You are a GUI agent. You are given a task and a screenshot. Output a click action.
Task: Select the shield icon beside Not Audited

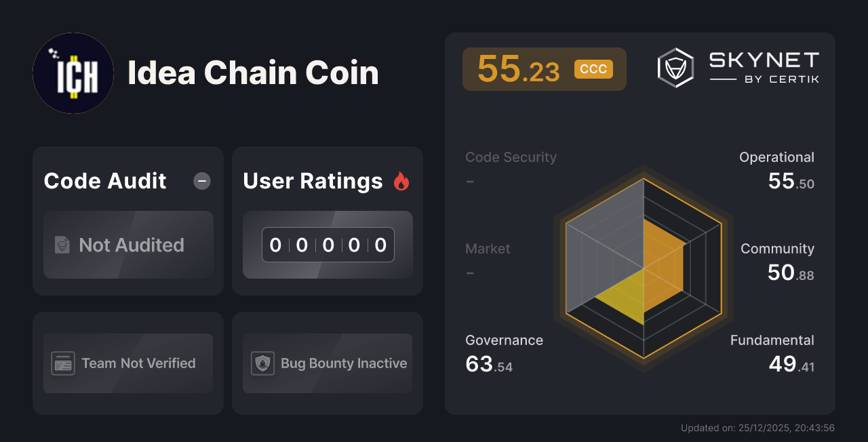pos(62,245)
